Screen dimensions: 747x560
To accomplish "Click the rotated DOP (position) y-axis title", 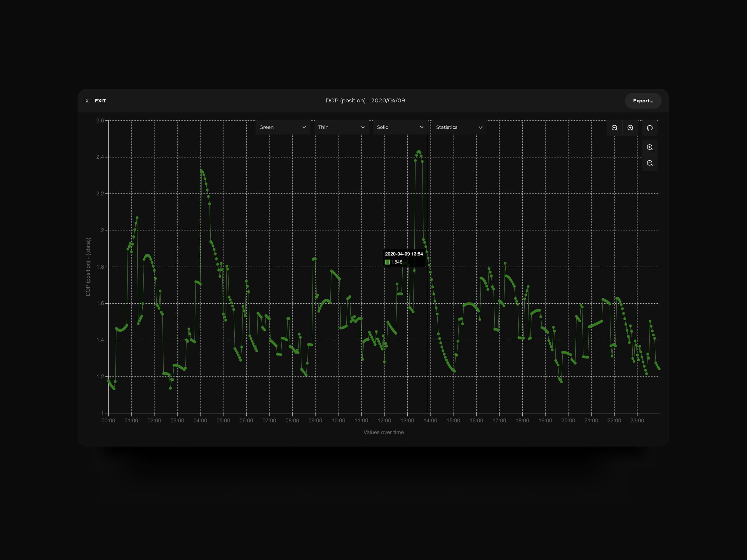I will (x=88, y=267).
